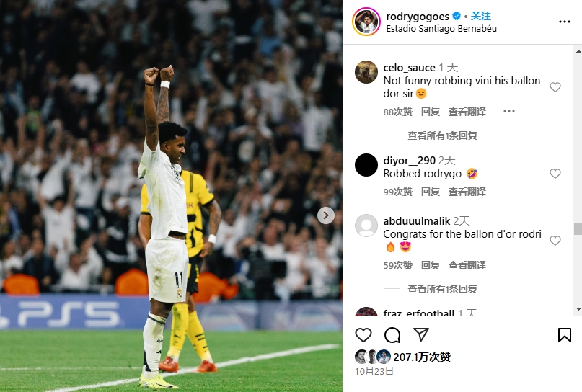Screen dimensions: 582x392
Task: Like diyor__290's comment
Action: (555, 174)
